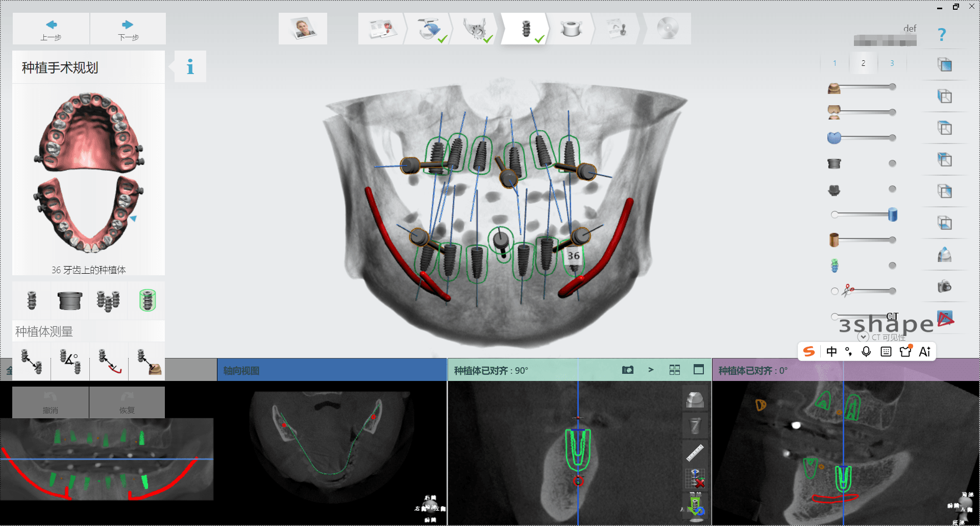
Task: Expand the CT 可见性 section
Action: point(863,337)
